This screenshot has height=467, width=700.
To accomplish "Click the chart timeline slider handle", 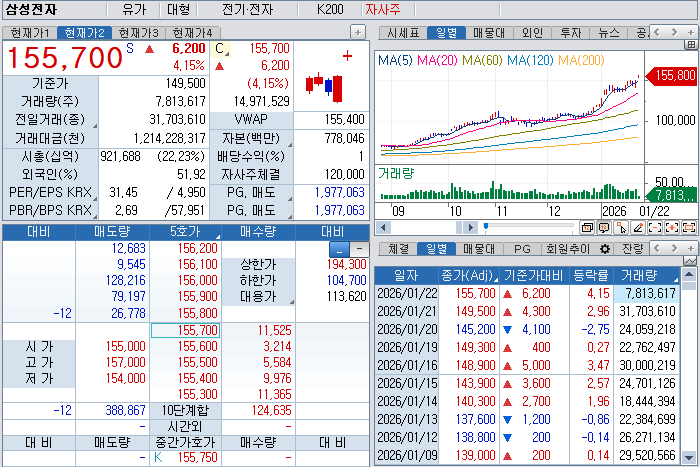I will point(485,227).
